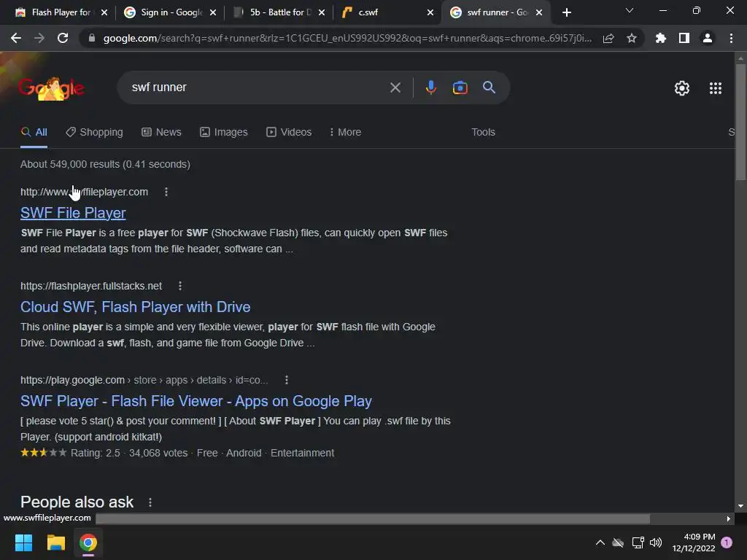Open Cloud SWF, Flash Player with Drive
The width and height of the screenshot is (747, 560).
[x=135, y=307]
